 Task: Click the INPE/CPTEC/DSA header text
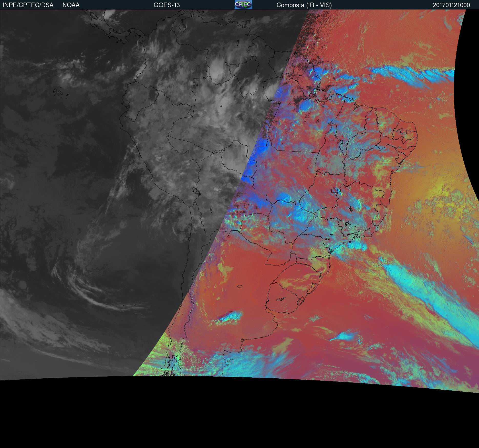point(28,5)
